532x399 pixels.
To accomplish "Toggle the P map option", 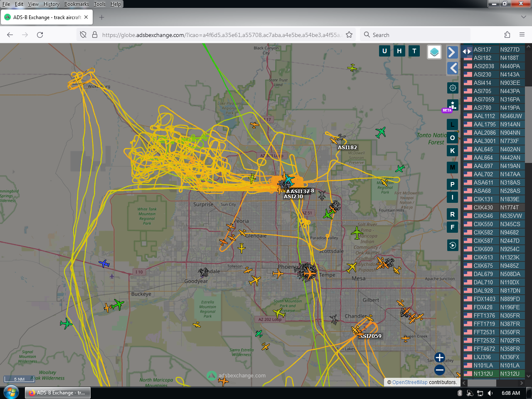I will tap(453, 184).
